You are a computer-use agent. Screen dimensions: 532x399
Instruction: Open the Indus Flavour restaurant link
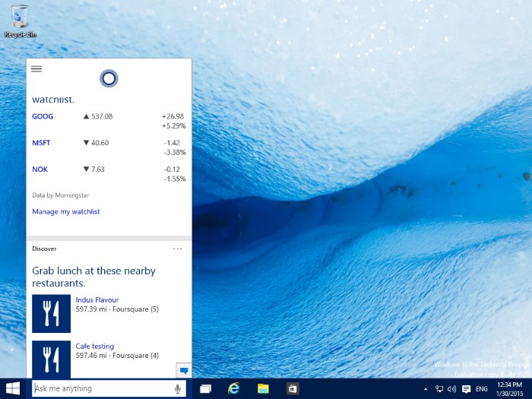click(x=97, y=300)
